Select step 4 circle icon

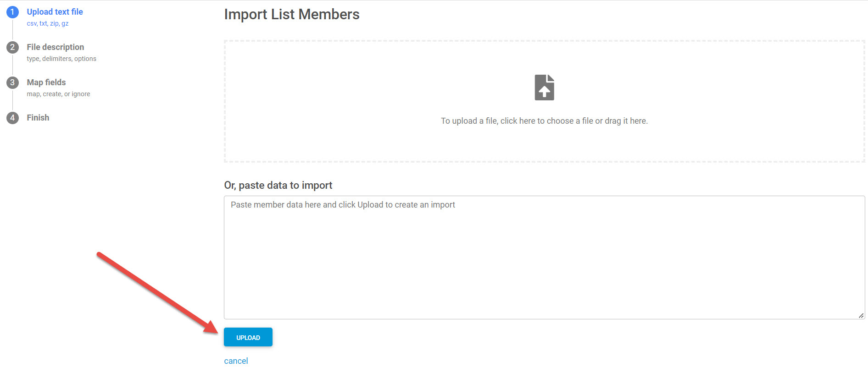coord(12,118)
